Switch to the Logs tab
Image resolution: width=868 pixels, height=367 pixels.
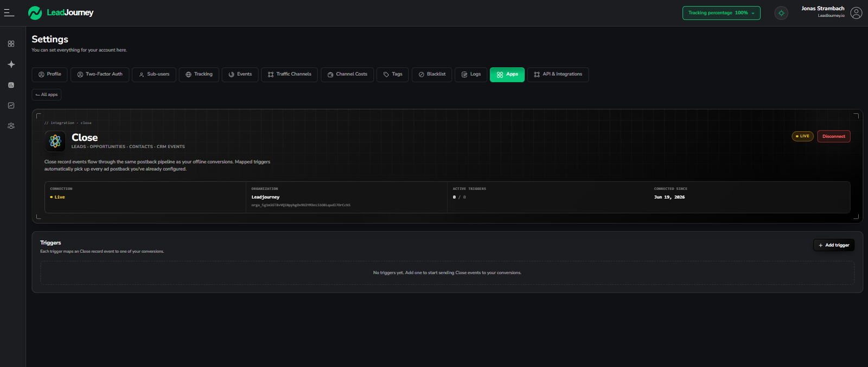[471, 74]
